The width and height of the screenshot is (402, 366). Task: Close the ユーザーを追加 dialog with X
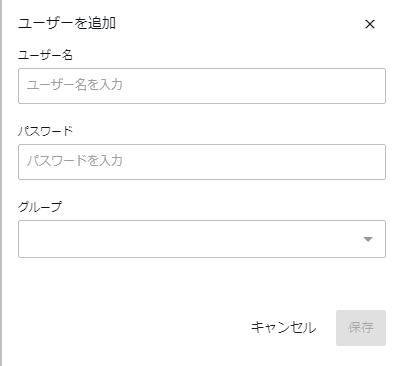pos(370,24)
